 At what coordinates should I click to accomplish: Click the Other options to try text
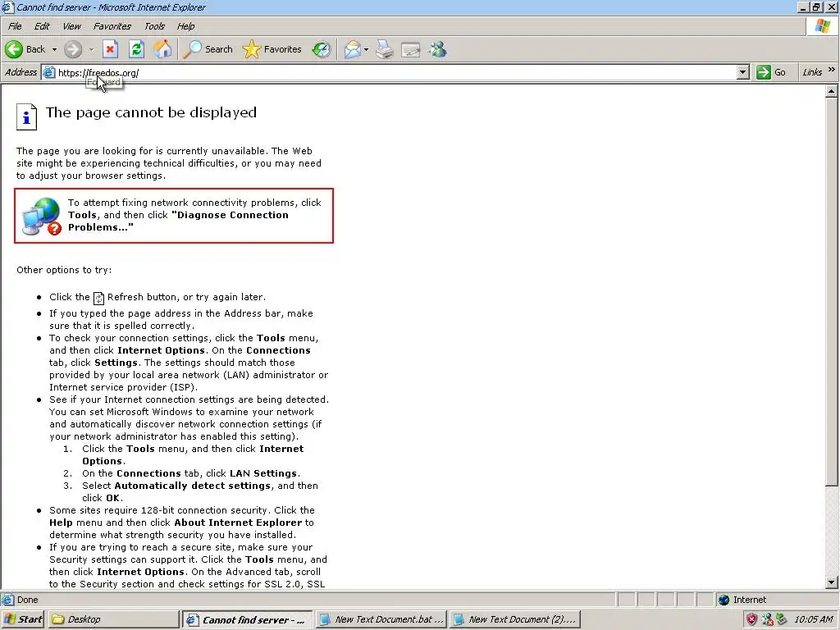(x=64, y=269)
